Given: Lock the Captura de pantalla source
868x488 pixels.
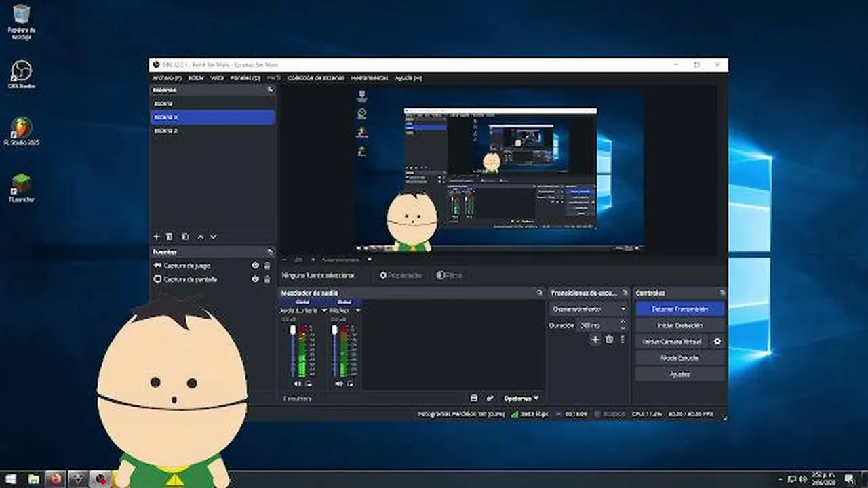Looking at the screenshot, I should coord(267,279).
